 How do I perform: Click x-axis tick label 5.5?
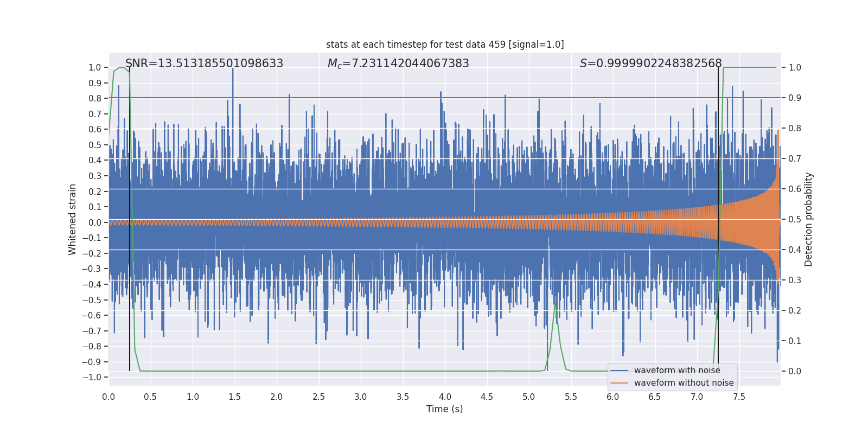[571, 397]
